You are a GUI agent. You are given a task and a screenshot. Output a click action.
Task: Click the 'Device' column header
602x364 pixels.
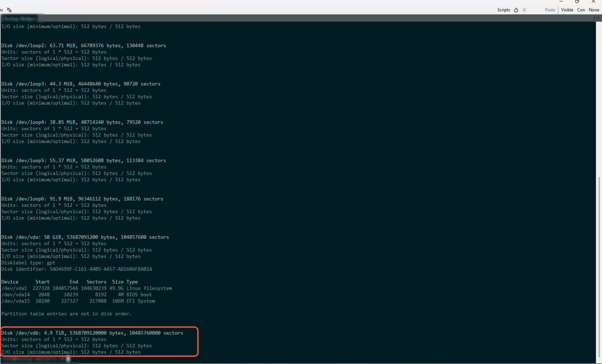point(10,282)
